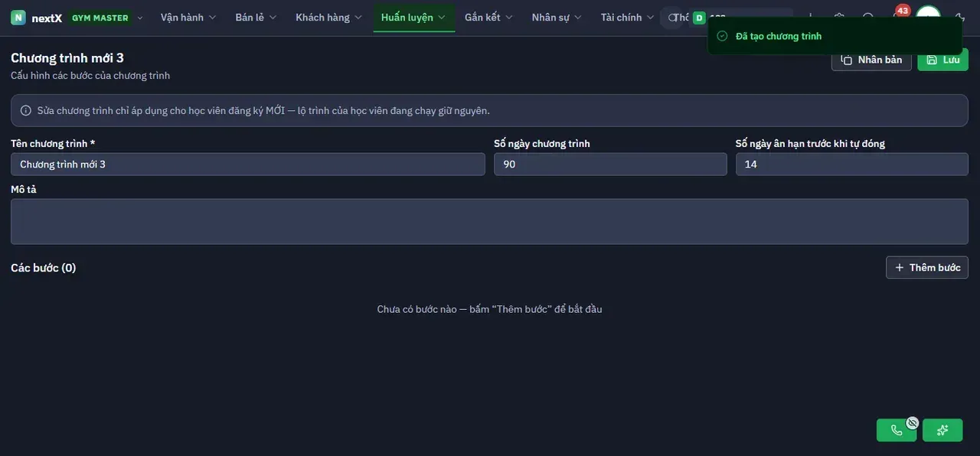Open the Bán lẻ dropdown menu
This screenshot has width=980, height=456.
point(256,18)
